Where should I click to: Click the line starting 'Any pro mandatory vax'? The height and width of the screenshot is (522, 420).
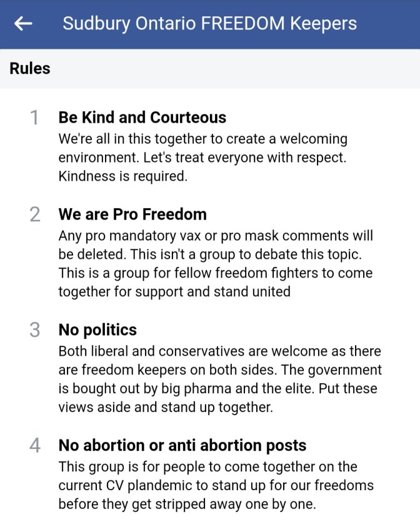(x=216, y=236)
